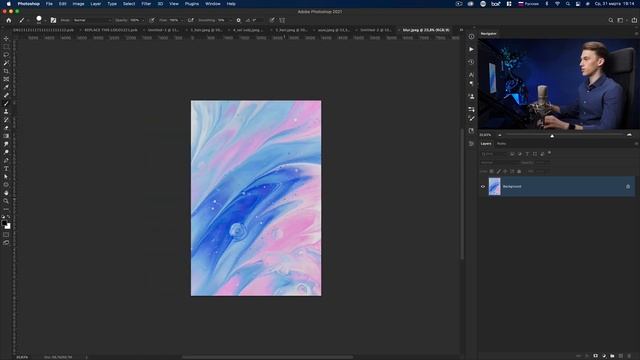Toggle pressure for opacity button
The image size is (640, 360).
pos(152,20)
